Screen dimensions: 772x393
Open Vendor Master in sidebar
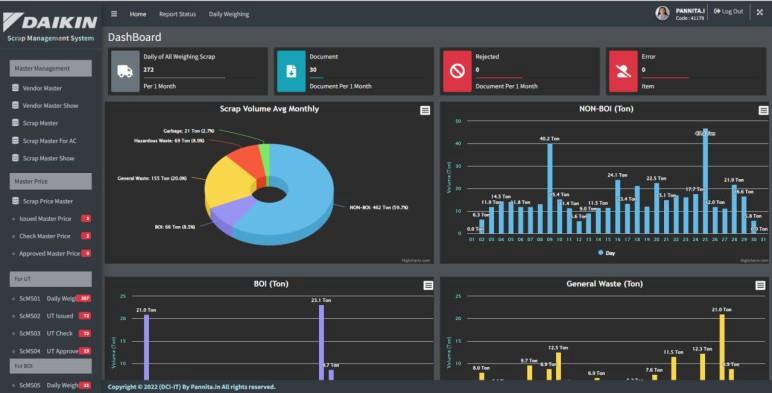42,88
